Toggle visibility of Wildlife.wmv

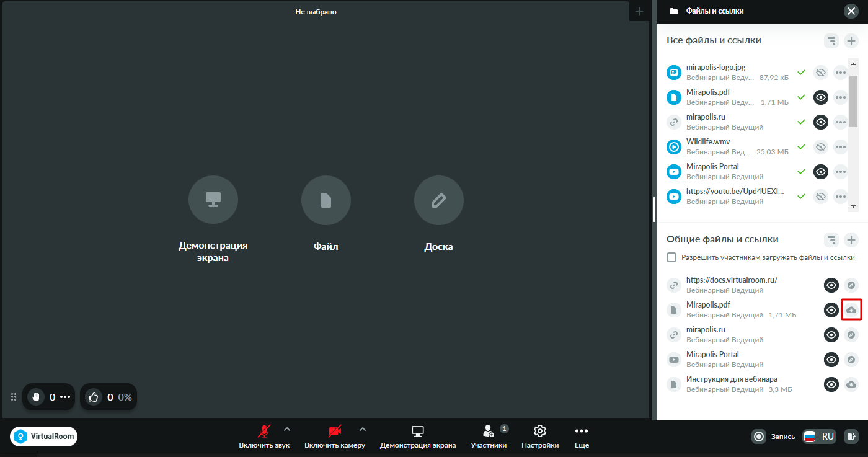pyautogui.click(x=821, y=147)
